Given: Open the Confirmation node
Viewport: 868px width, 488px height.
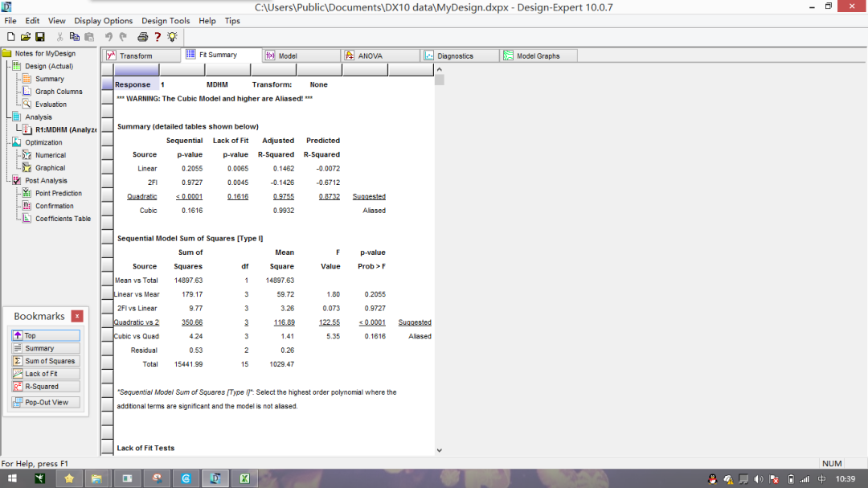Looking at the screenshot, I should coord(55,206).
